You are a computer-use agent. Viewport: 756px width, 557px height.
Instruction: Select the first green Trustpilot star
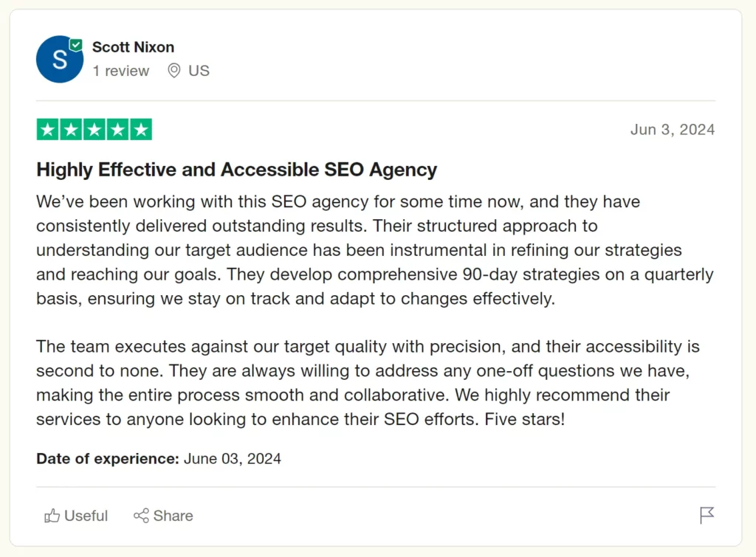pyautogui.click(x=47, y=129)
